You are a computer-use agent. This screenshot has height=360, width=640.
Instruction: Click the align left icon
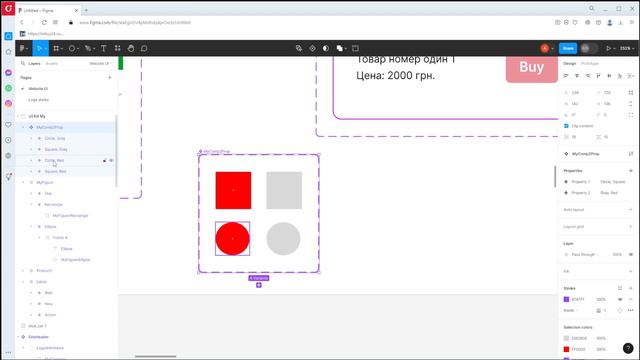(566, 76)
